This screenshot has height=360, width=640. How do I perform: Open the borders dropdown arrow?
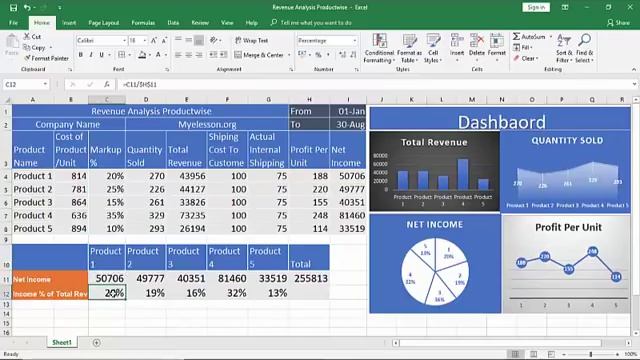point(129,55)
